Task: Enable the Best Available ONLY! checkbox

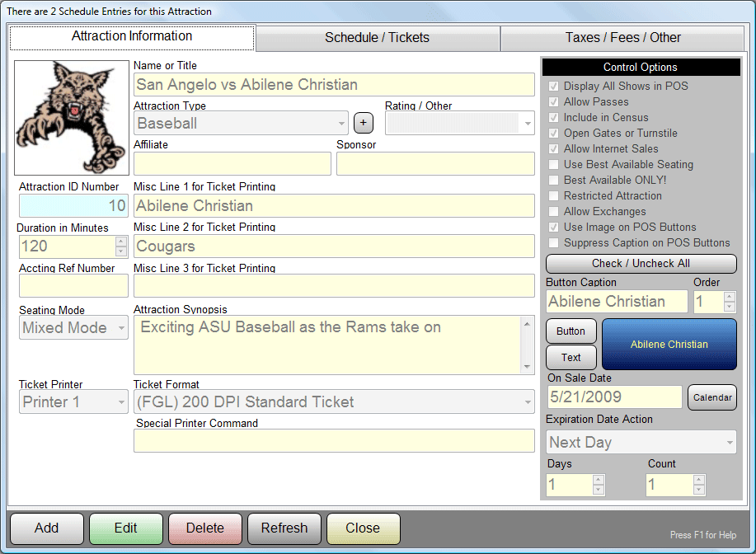Action: (x=553, y=181)
